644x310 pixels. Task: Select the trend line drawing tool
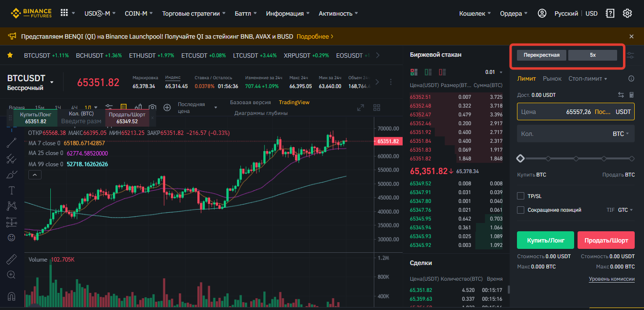coord(12,143)
